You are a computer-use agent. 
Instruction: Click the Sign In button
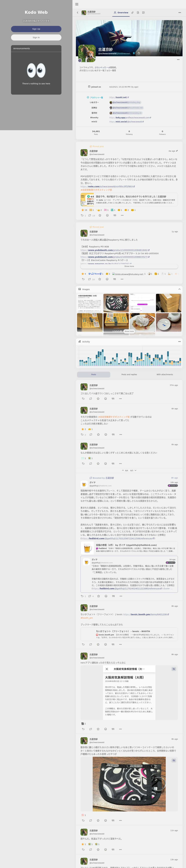coord(36,37)
